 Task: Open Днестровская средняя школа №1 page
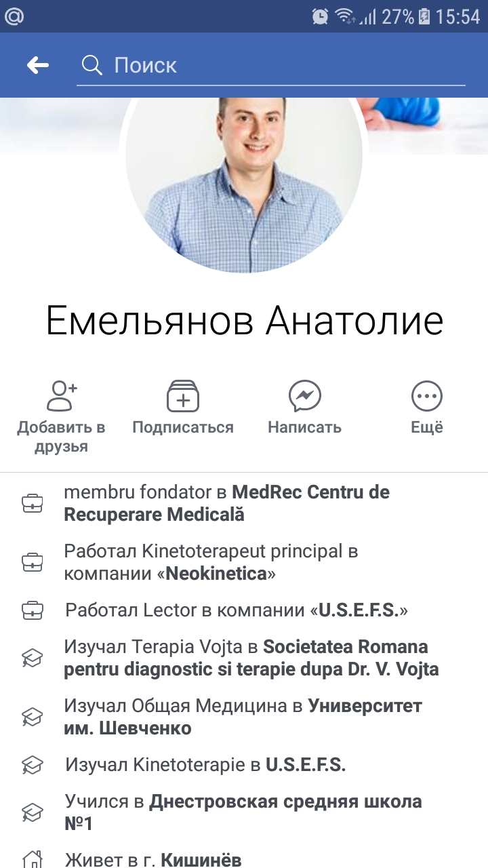click(243, 812)
